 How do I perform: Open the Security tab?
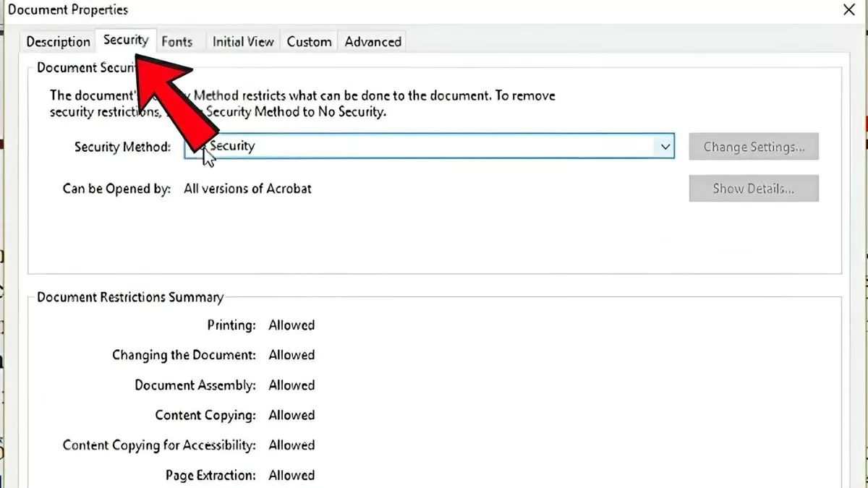tap(125, 40)
